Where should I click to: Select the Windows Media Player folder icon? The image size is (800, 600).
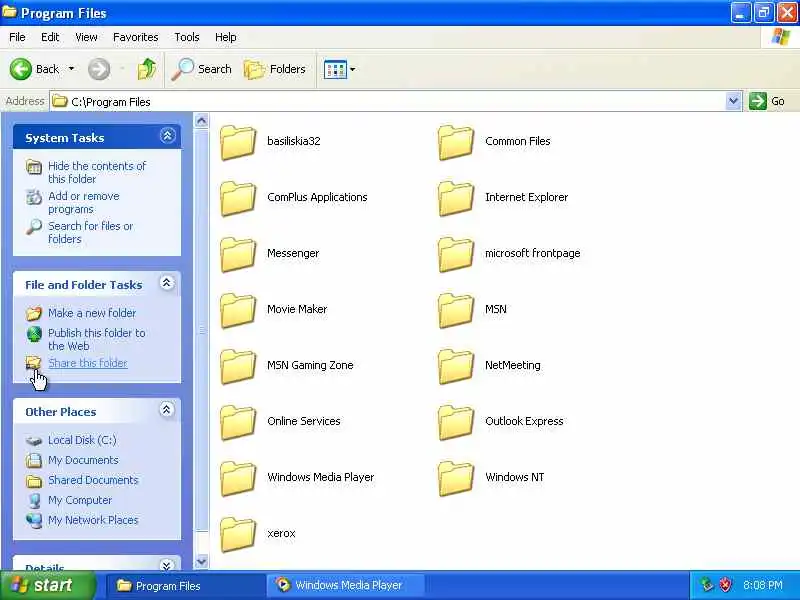pos(238,479)
